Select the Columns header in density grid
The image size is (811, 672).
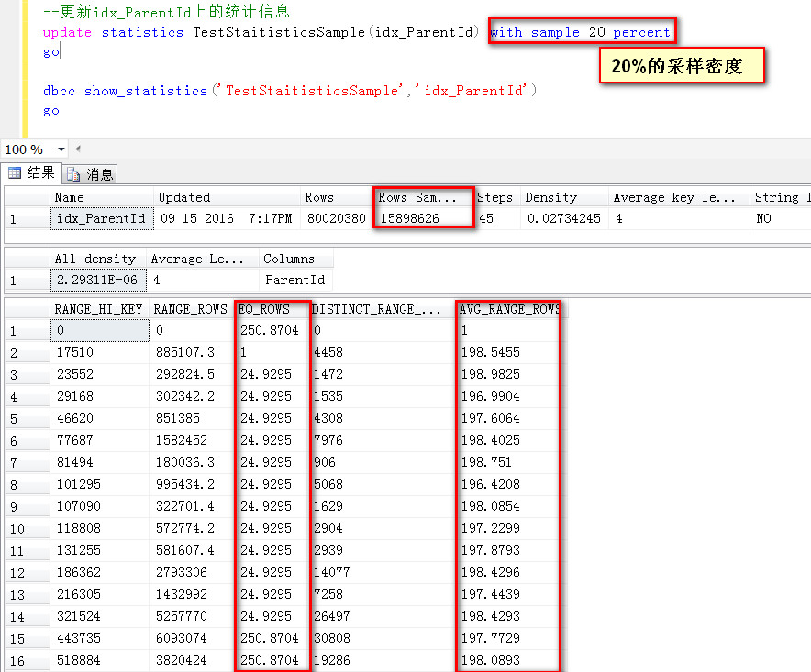pyautogui.click(x=295, y=259)
